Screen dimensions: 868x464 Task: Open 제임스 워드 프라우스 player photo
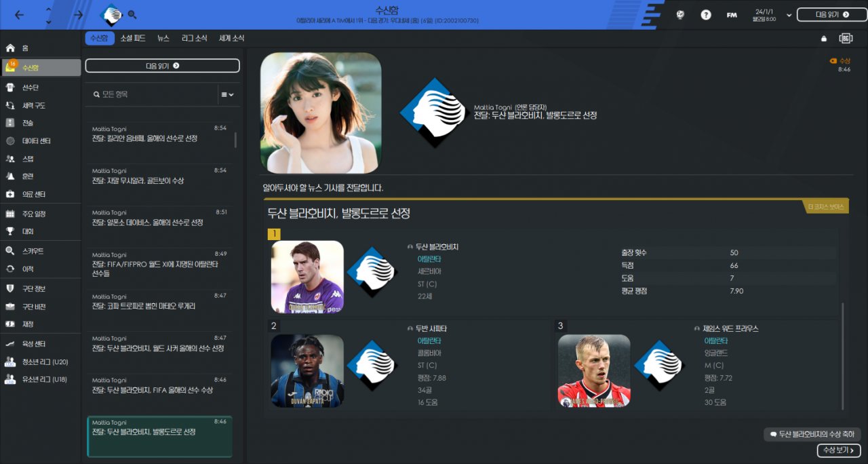(x=594, y=370)
